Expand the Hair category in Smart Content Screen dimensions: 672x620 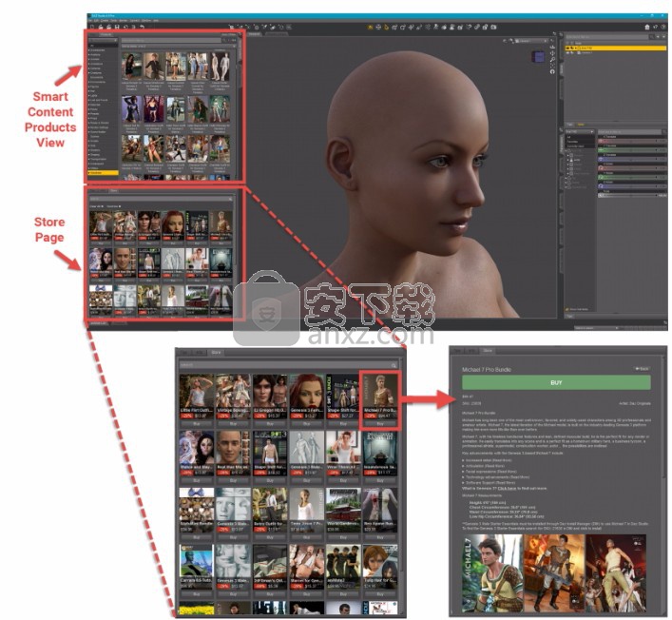(x=88, y=91)
